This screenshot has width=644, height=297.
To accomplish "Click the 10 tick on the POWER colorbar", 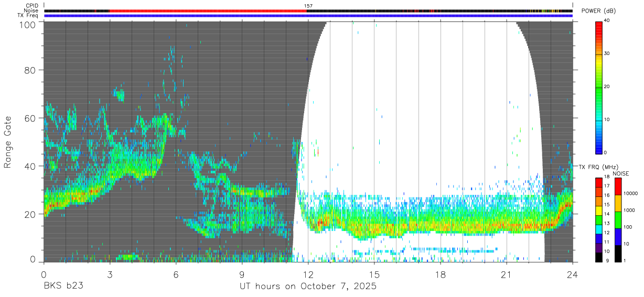I will point(608,120).
